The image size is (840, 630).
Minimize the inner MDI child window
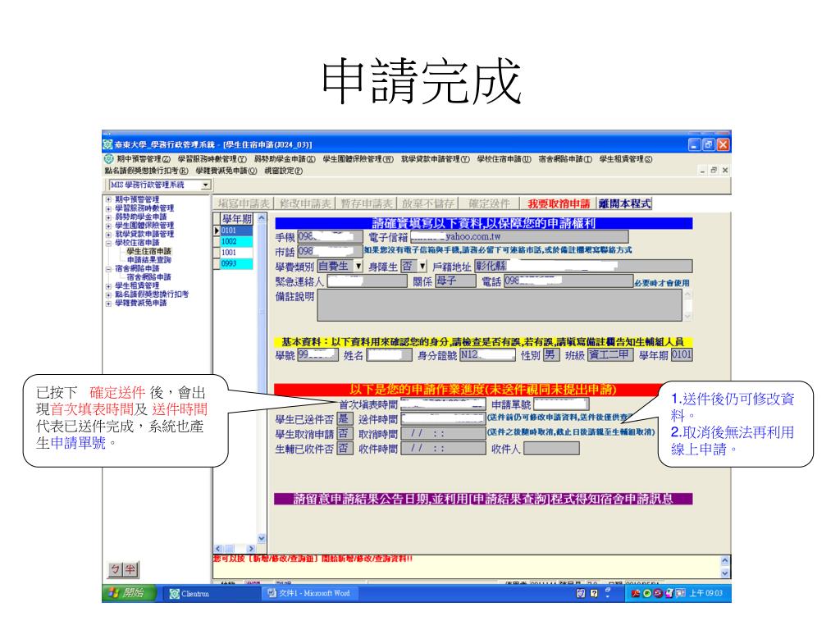pyautogui.click(x=703, y=171)
